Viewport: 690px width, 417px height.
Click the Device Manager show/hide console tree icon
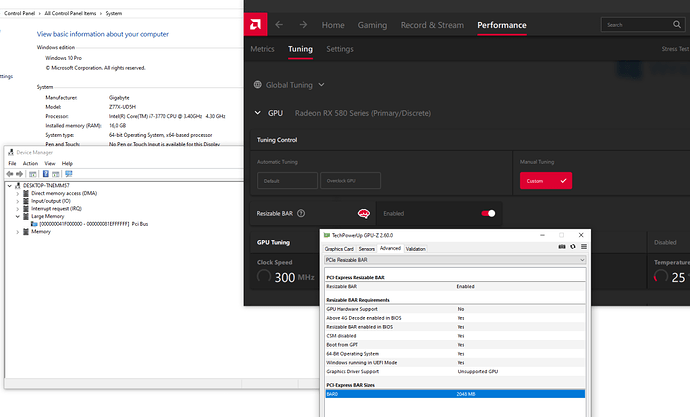(x=33, y=174)
